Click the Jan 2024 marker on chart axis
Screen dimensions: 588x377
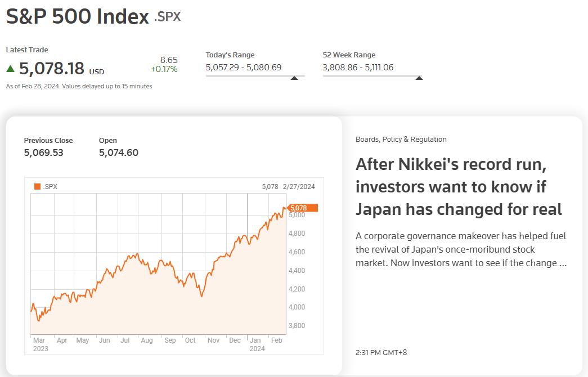[257, 344]
